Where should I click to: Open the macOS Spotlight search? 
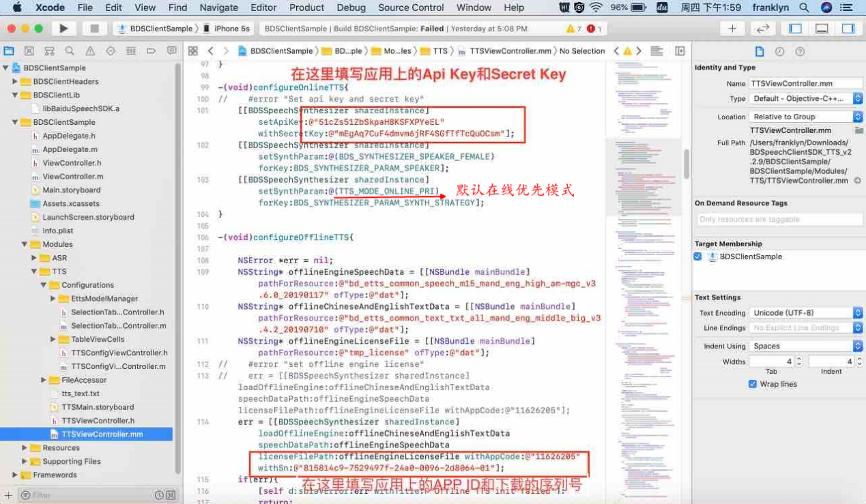pyautogui.click(x=804, y=8)
